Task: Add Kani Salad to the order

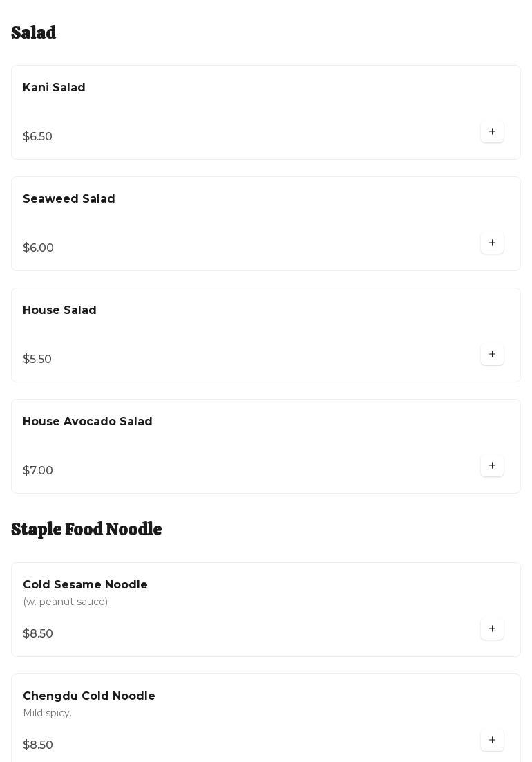Action: [x=492, y=131]
